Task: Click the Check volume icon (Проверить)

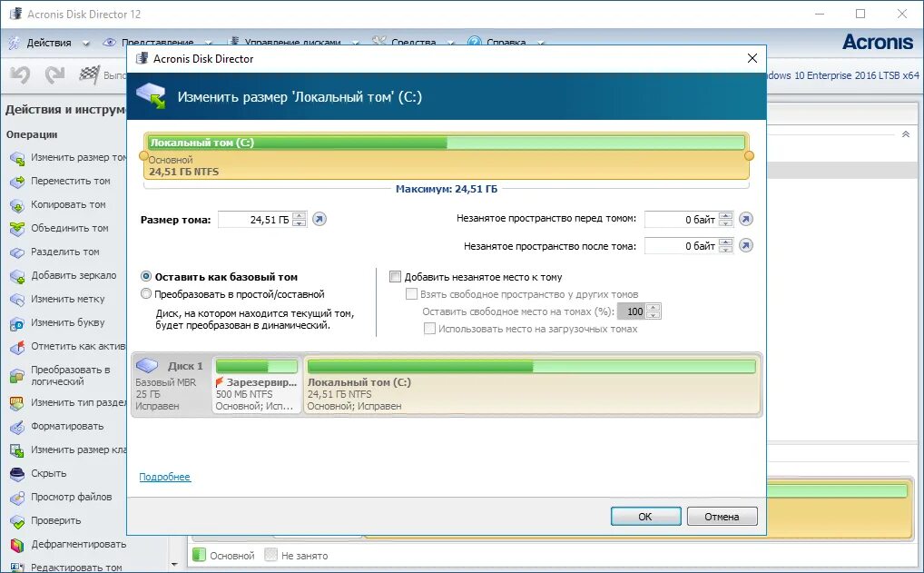Action: tap(17, 521)
